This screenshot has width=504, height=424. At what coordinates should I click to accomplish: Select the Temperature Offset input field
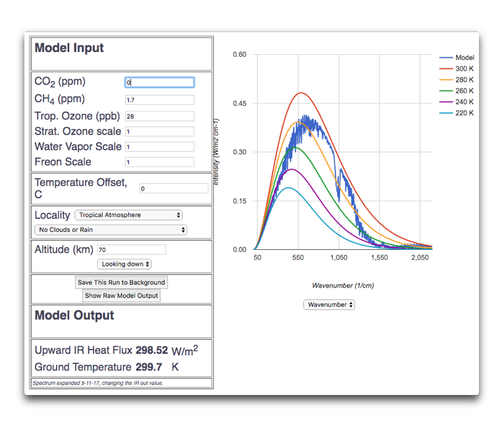pos(173,189)
